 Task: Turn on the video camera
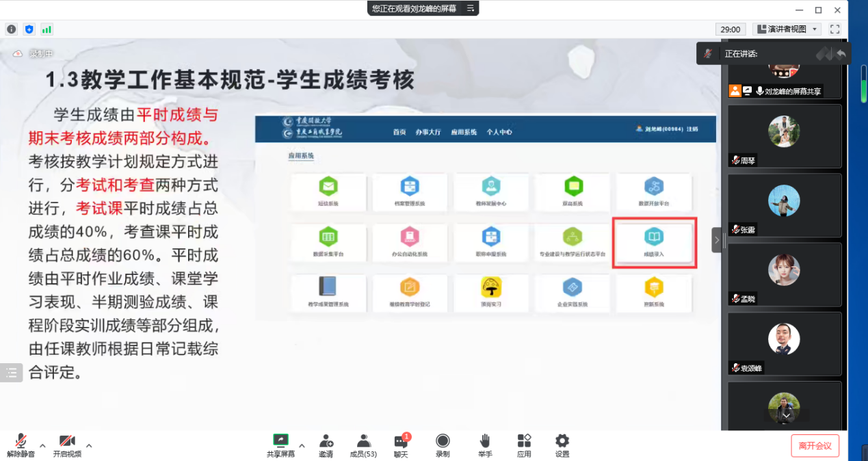(67, 445)
